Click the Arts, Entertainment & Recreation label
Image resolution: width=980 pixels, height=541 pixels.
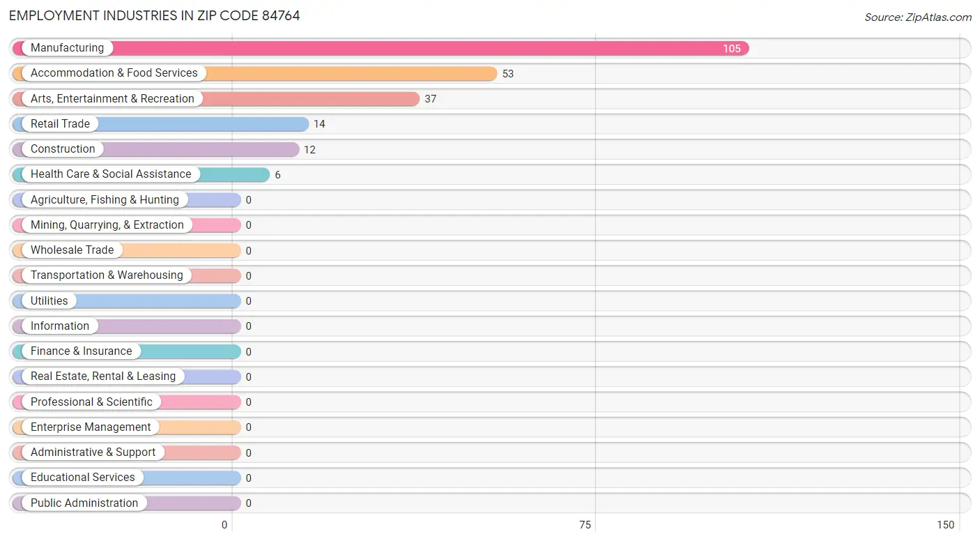pyautogui.click(x=112, y=99)
